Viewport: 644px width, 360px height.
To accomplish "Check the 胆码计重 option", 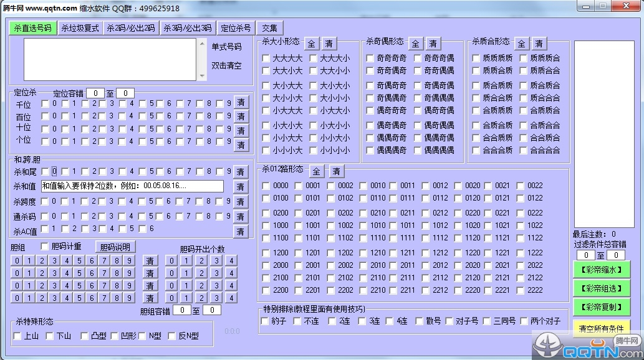I will pos(45,247).
